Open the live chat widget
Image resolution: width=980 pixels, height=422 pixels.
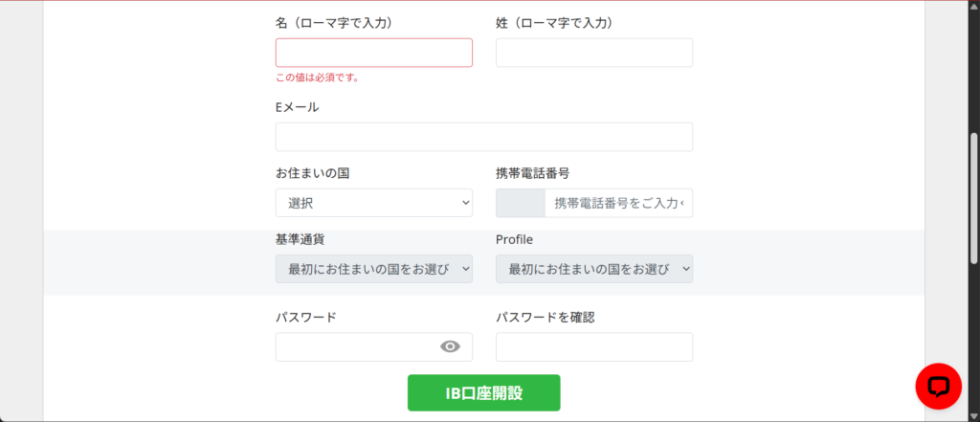[x=938, y=387]
